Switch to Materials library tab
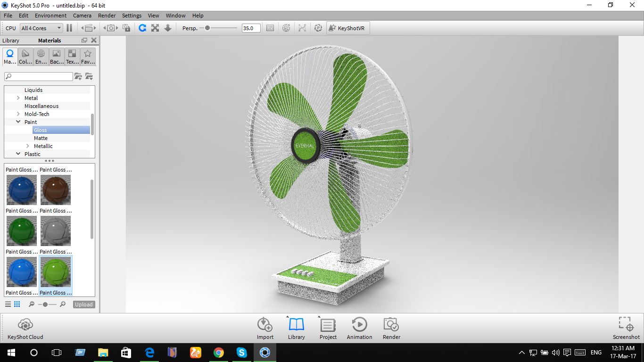 pos(10,57)
